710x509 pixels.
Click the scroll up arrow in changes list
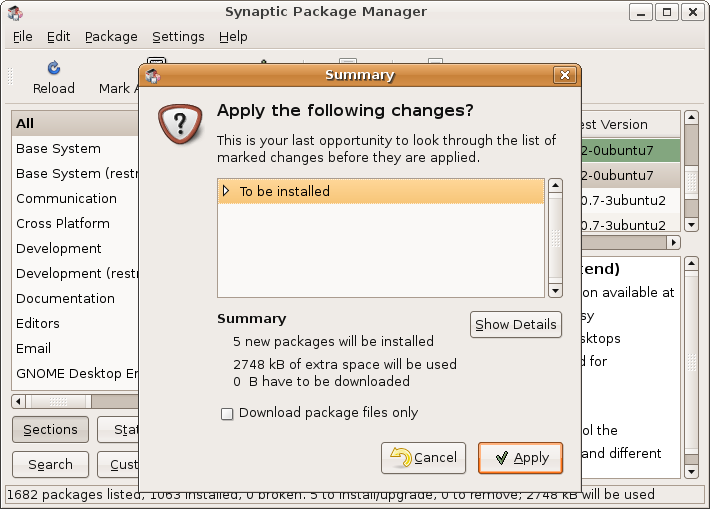(555, 185)
